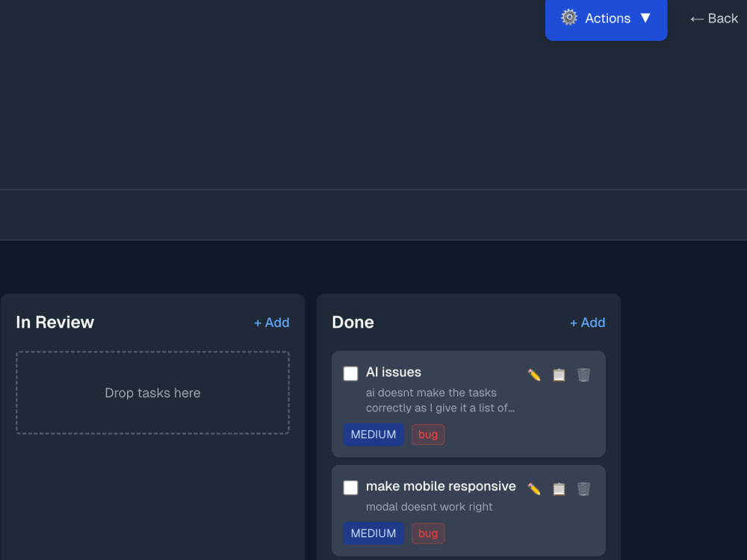This screenshot has width=747, height=560.
Task: Delete make mobile responsive task via trash
Action: [x=583, y=489]
